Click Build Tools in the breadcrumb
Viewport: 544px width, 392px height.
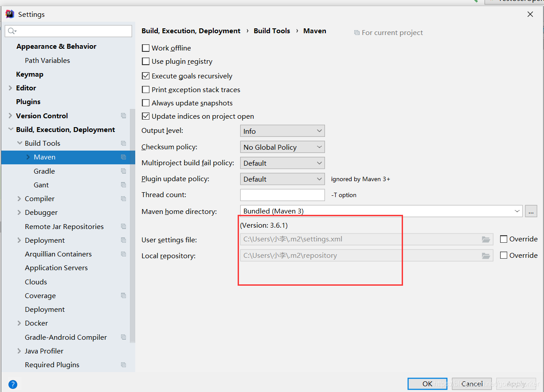click(272, 31)
